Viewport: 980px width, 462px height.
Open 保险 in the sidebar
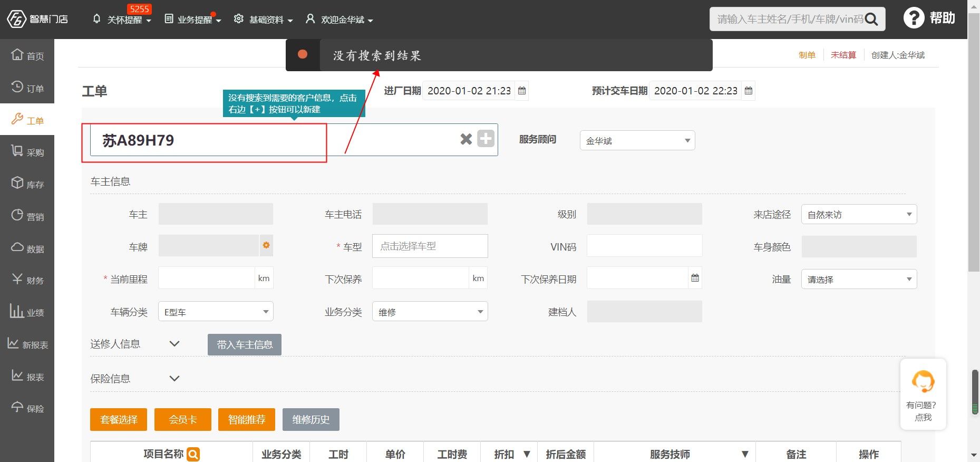tap(27, 408)
